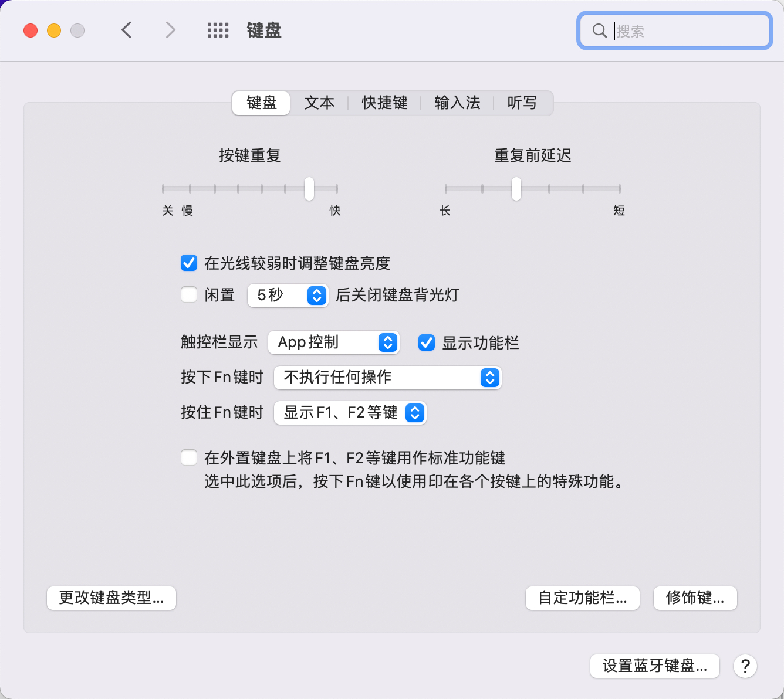This screenshot has height=699, width=784.
Task: Set key repeat to 快 end tick
Action: pos(337,189)
